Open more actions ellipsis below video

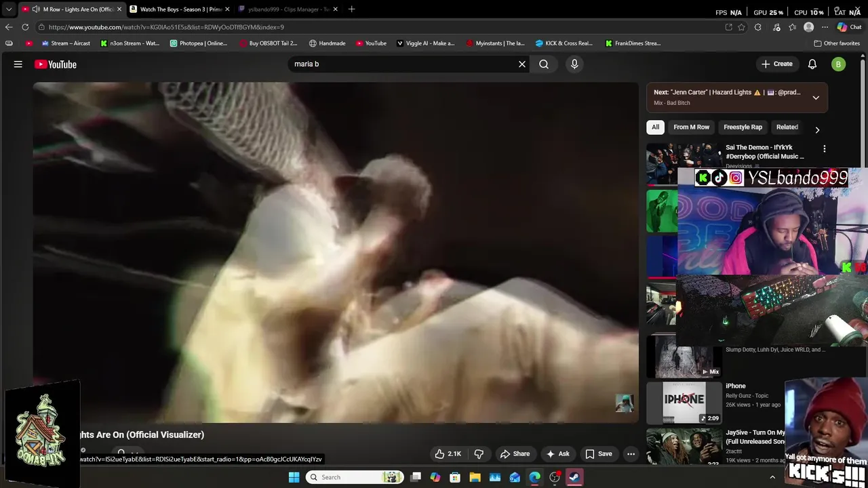[x=631, y=454]
